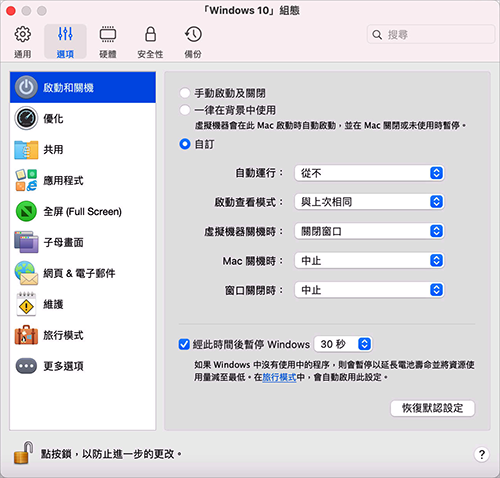Click the 旅行模式 suitcase icon
This screenshot has height=478, width=500.
tap(26, 335)
